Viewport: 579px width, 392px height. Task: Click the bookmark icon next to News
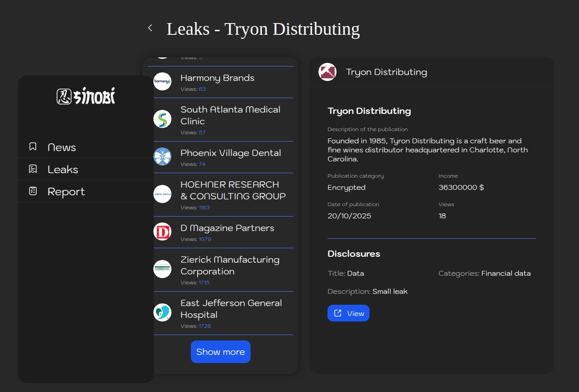[x=33, y=147]
